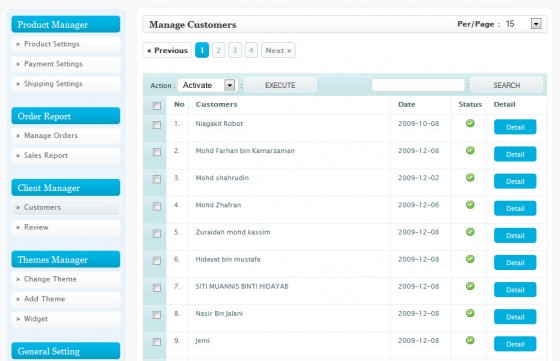The width and height of the screenshot is (560, 361).
Task: Go to the Next page
Action: pos(278,50)
